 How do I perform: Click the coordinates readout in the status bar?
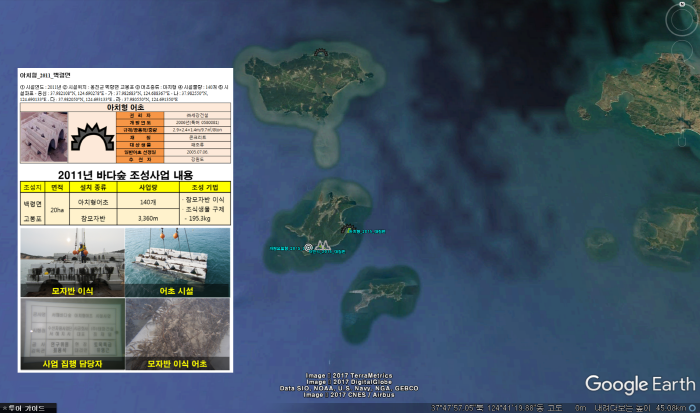[x=488, y=408]
